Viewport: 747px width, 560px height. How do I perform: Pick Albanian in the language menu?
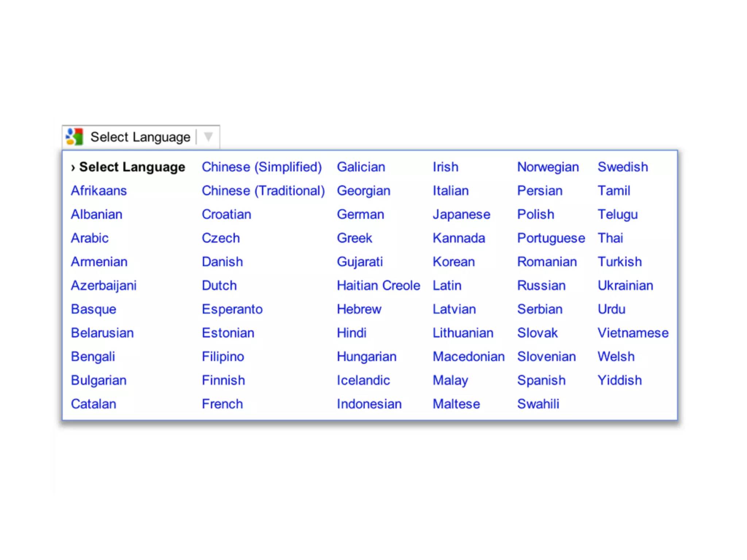click(x=97, y=214)
